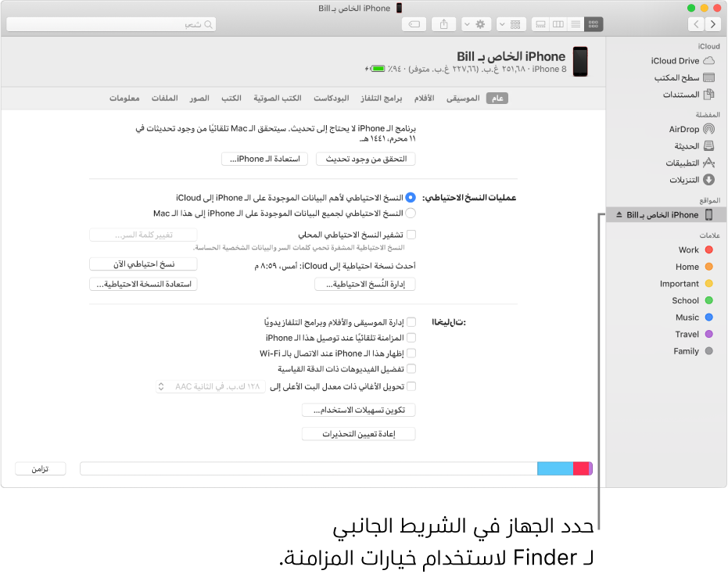Select the purple Travel tag
728x574 pixels.
coord(694,335)
